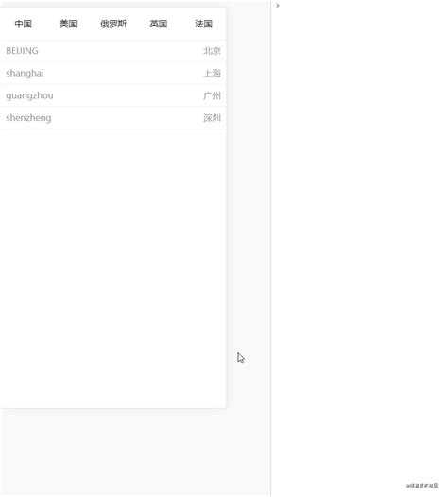Click the BEIJING list entry
The width and height of the screenshot is (448, 497).
113,51
